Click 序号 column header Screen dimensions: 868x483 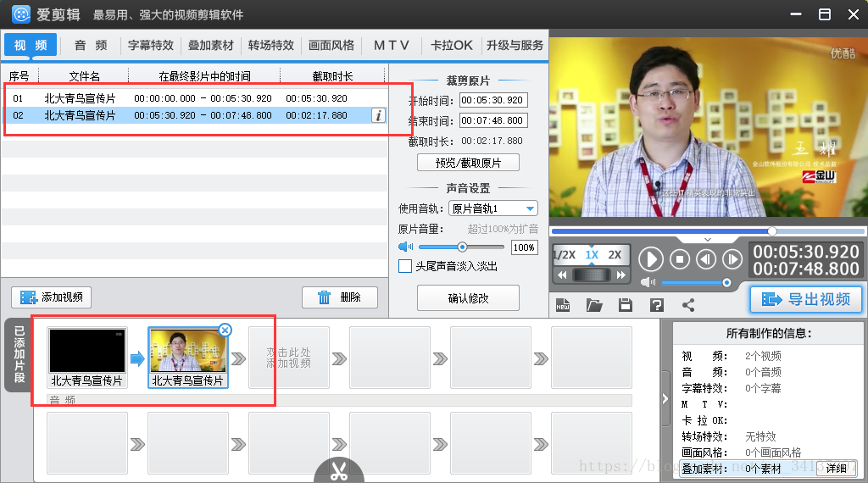pos(19,76)
